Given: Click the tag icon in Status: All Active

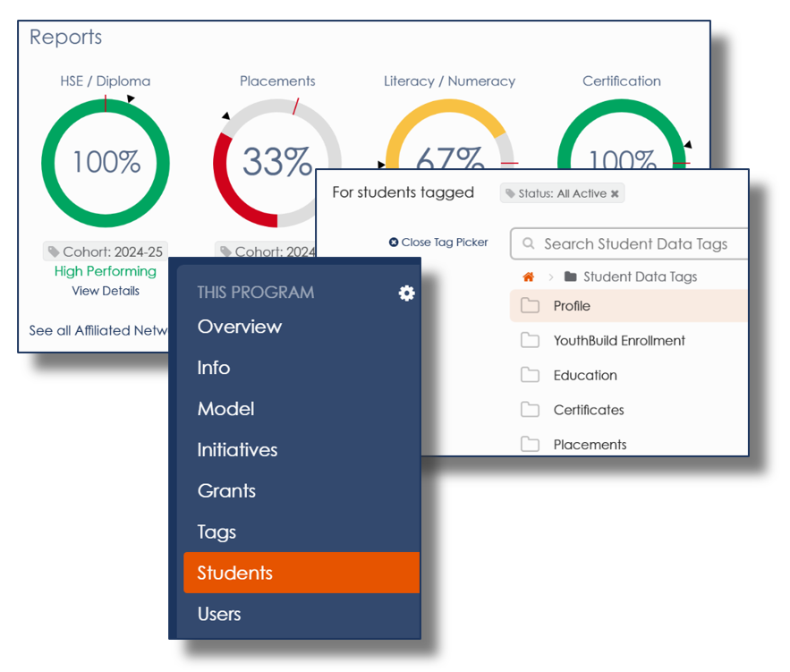Looking at the screenshot, I should (x=510, y=193).
